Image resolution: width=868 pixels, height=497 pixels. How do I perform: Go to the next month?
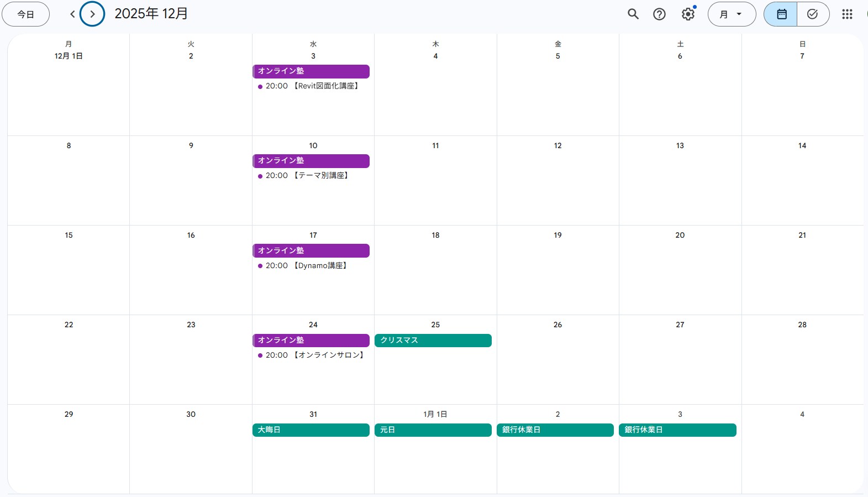[92, 14]
